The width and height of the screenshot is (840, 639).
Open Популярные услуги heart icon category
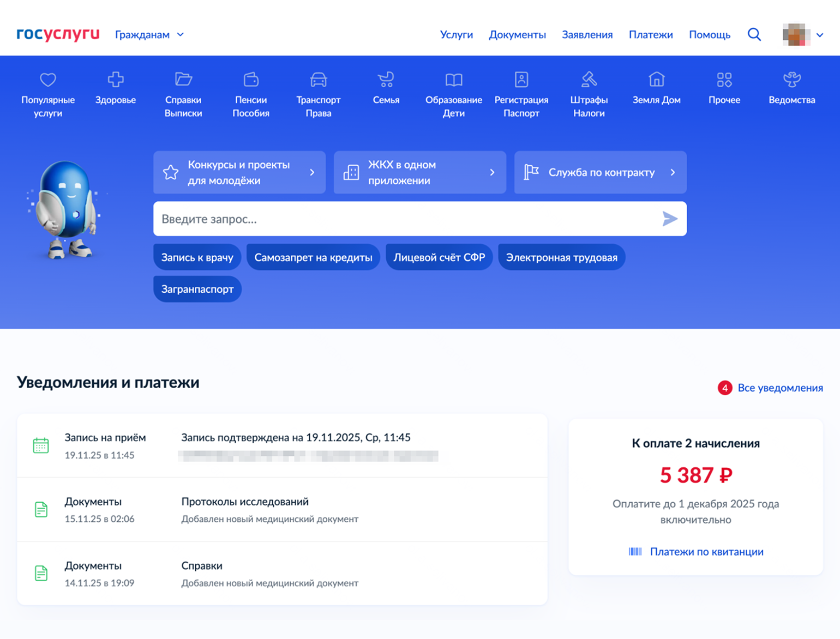[48, 80]
